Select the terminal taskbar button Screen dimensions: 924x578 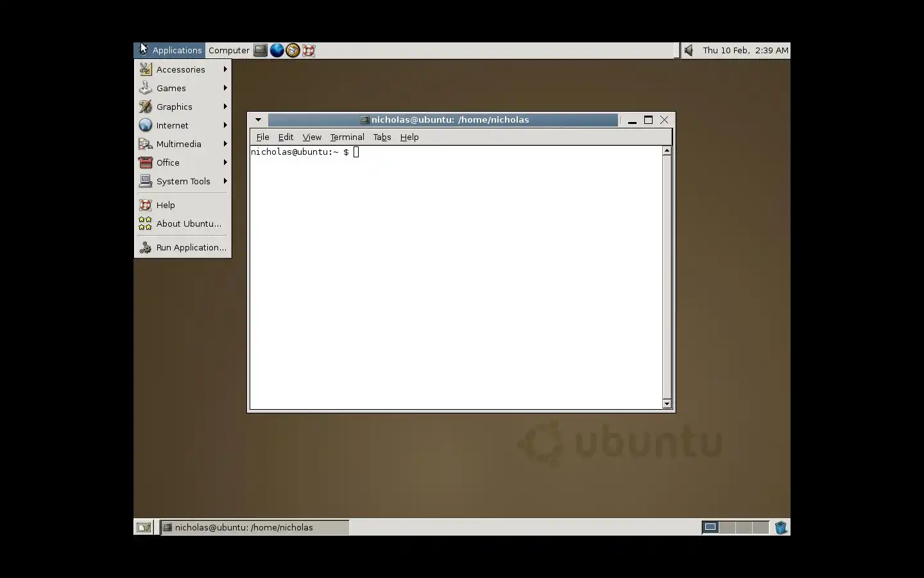pyautogui.click(x=255, y=527)
